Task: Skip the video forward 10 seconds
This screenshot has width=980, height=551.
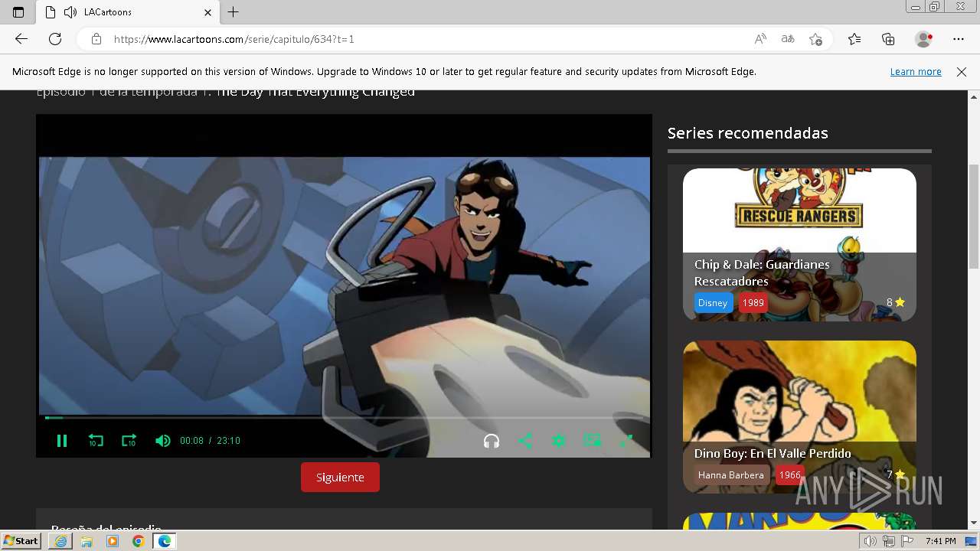Action: coord(129,441)
